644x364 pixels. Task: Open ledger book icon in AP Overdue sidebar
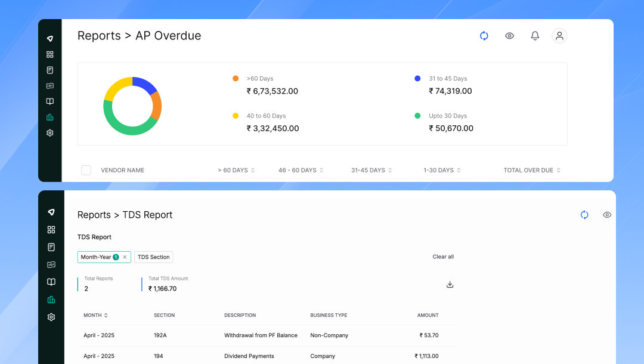pos(49,101)
